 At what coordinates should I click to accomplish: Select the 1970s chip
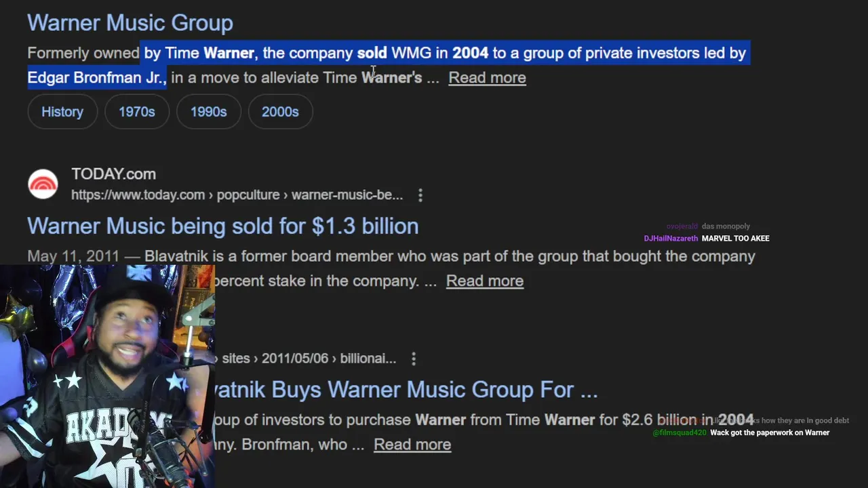tap(137, 112)
